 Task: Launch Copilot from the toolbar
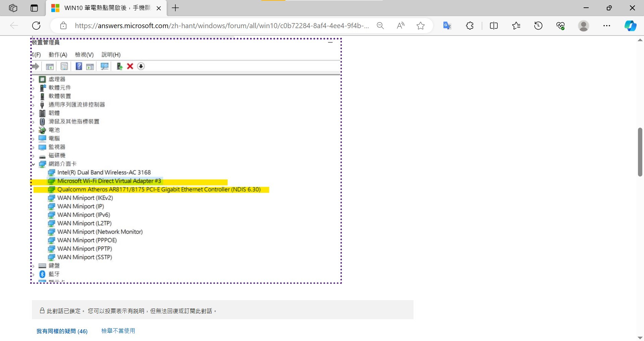click(x=630, y=25)
